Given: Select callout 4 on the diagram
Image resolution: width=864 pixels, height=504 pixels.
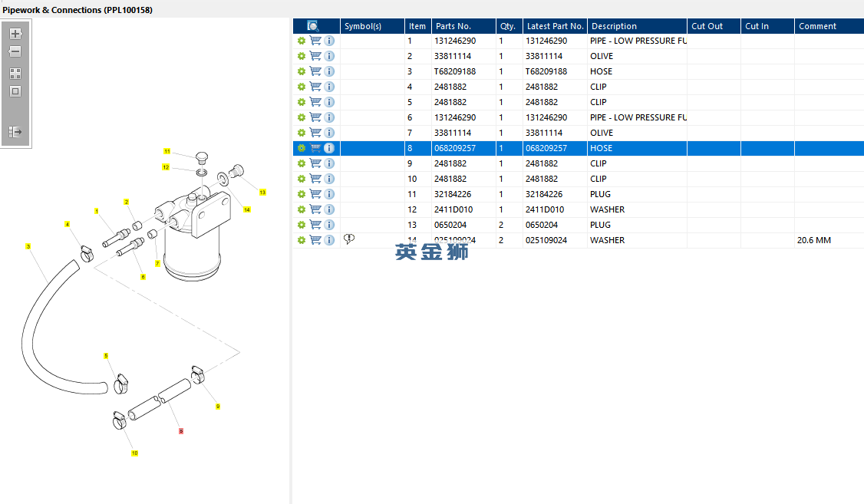Looking at the screenshot, I should [x=68, y=224].
